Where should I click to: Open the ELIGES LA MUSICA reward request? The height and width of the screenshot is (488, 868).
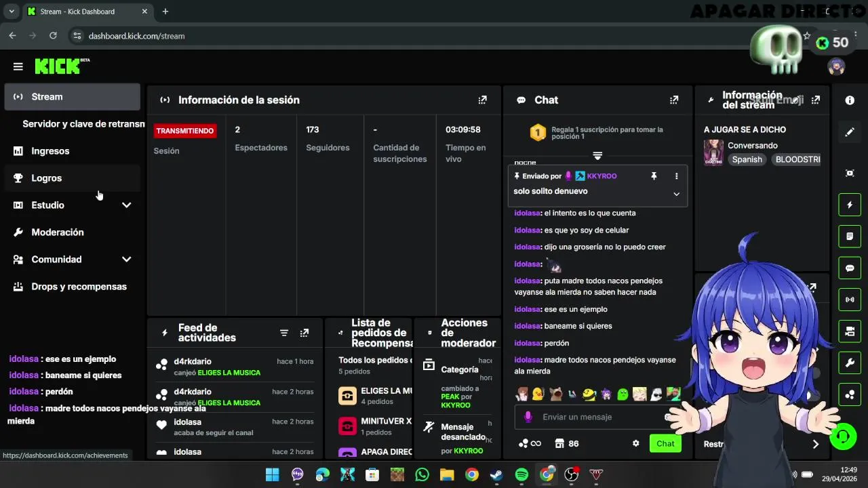[376, 396]
